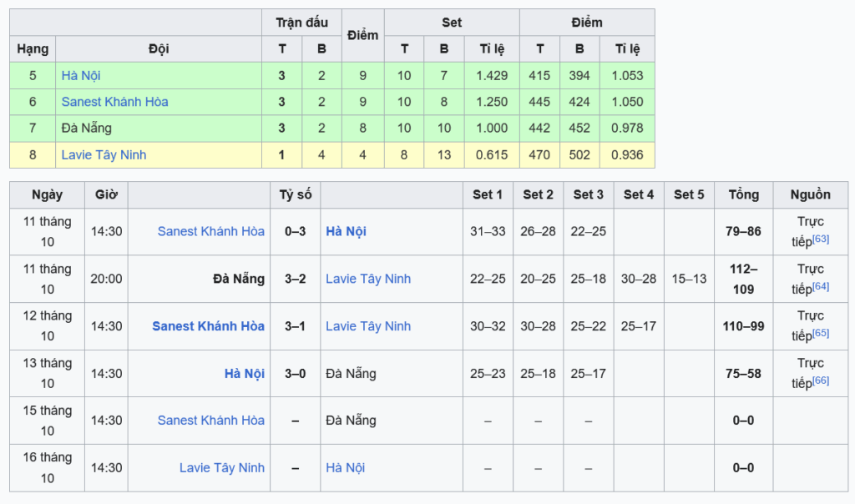Select the 112–109 total score cell
The image size is (855, 504).
(x=743, y=279)
